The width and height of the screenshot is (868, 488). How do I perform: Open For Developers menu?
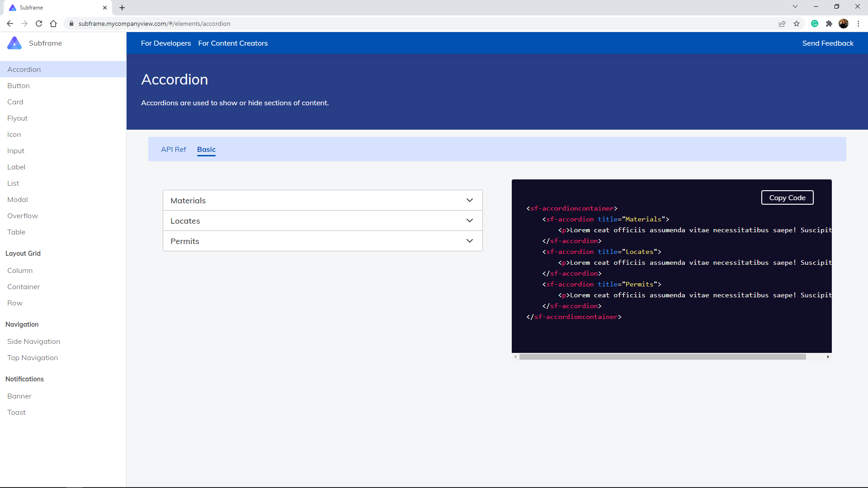[166, 43]
